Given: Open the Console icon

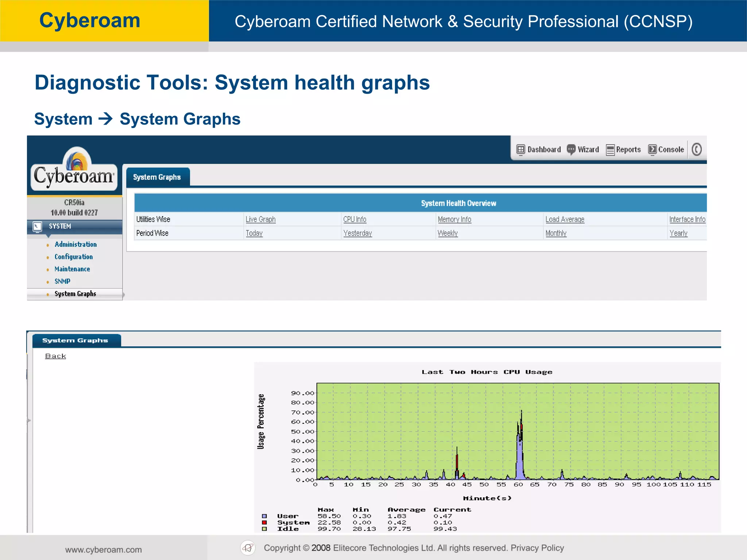Looking at the screenshot, I should tap(652, 150).
